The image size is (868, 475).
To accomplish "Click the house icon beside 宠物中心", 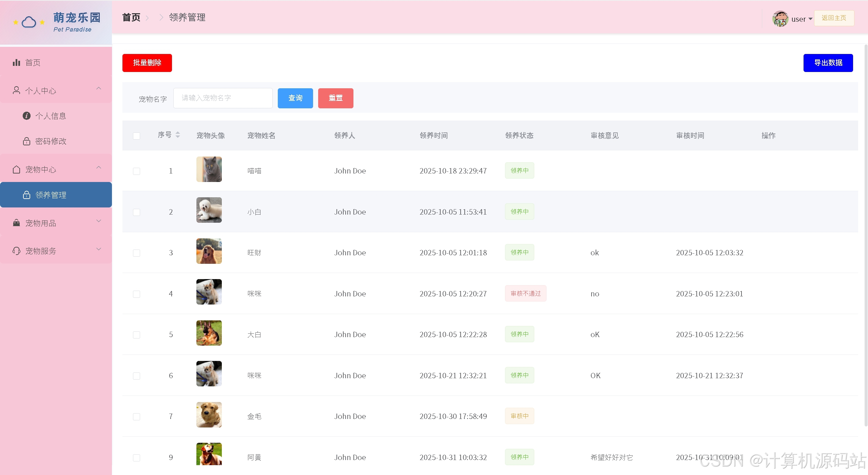I will (16, 169).
